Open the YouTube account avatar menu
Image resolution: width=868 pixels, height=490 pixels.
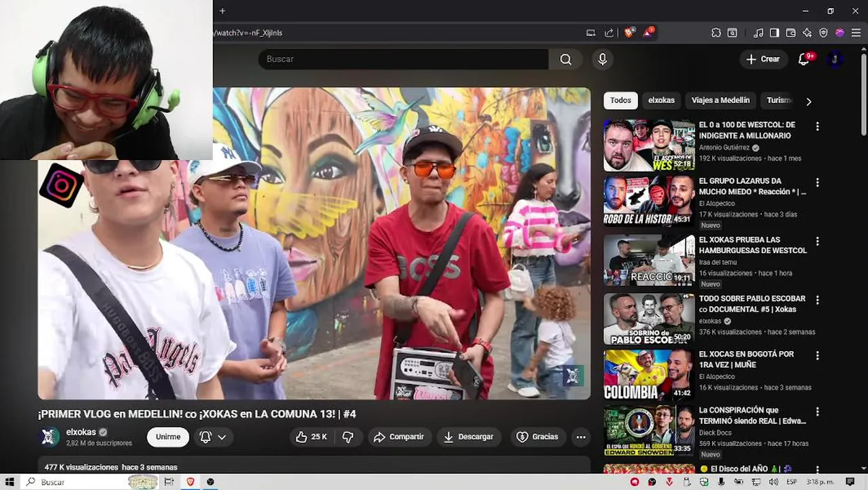coord(835,59)
